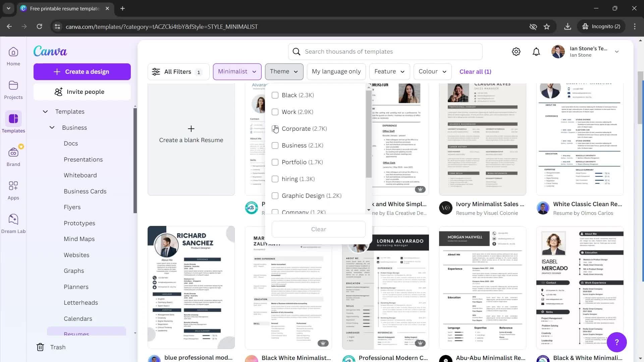
Task: Open the Apps grid icon
Action: pyautogui.click(x=13, y=186)
